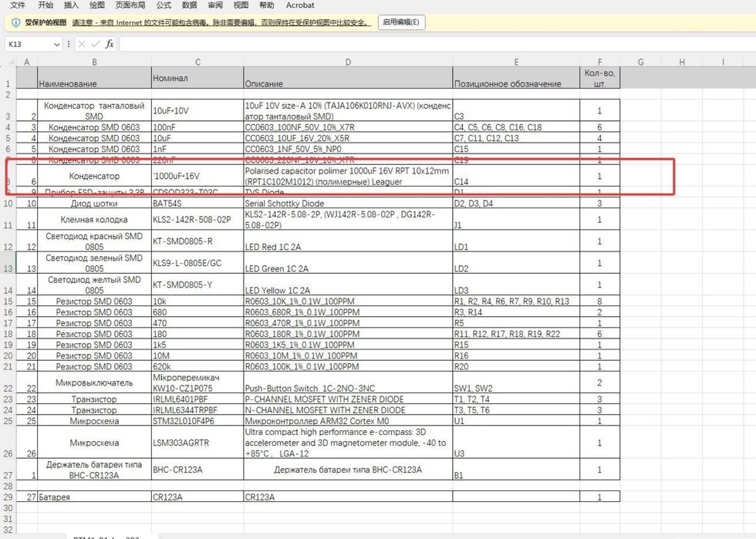Viewport: 756px width, 539px height.
Task: Select column A header
Action: 26,62
